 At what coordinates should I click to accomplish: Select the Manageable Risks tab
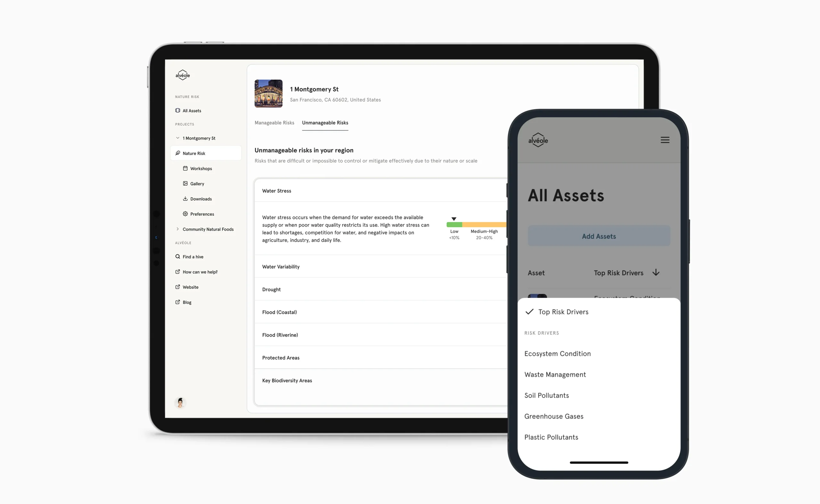[x=275, y=122]
